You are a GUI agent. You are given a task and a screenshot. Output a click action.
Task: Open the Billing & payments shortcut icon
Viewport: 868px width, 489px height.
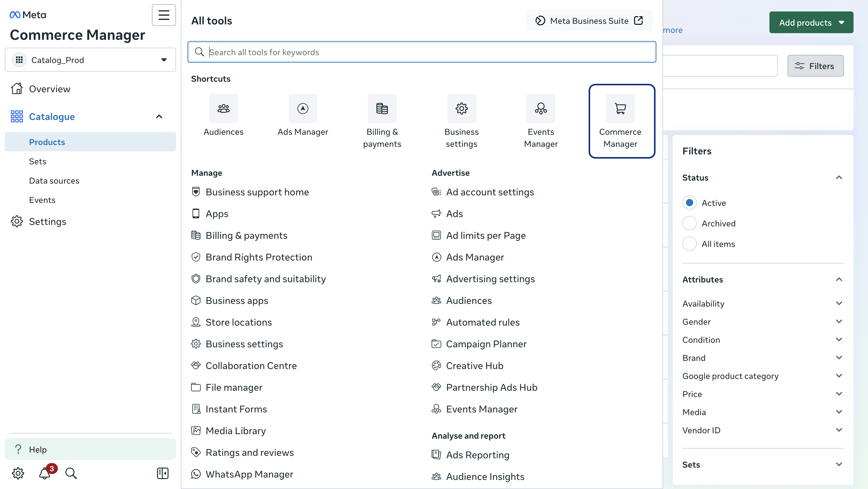(x=382, y=109)
